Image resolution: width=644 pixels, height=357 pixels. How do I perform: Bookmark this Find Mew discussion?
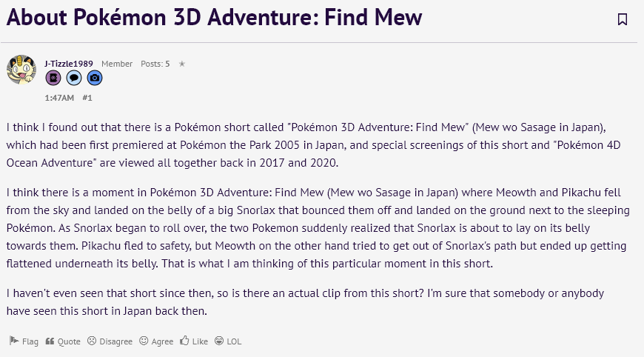(623, 19)
